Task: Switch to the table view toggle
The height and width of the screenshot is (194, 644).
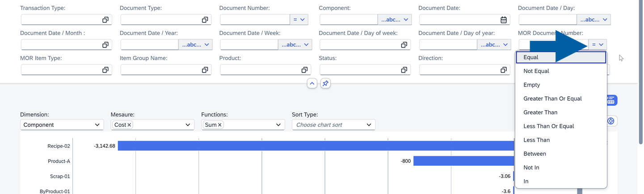Action: [x=611, y=100]
